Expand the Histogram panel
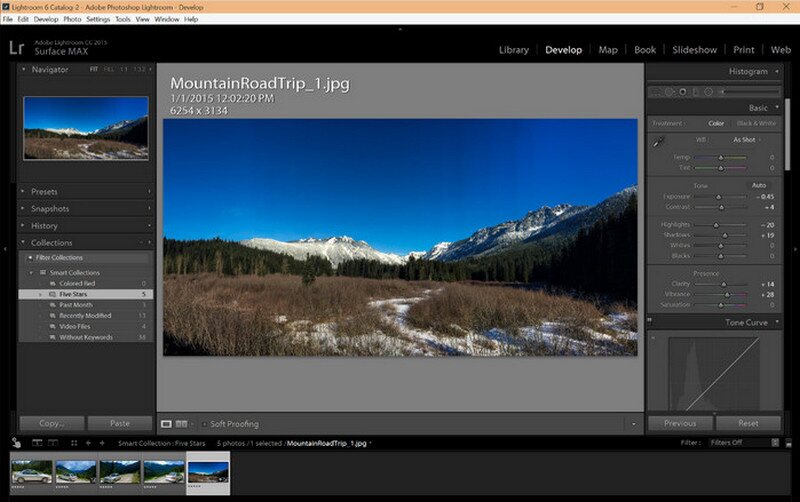 pos(777,71)
